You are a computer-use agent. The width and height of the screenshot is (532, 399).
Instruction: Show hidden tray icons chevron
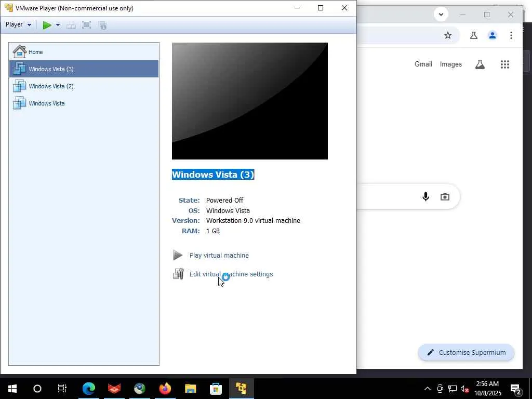pos(428,389)
